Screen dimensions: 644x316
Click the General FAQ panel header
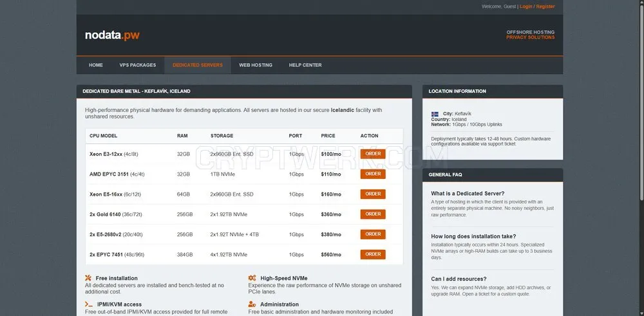tap(493, 175)
